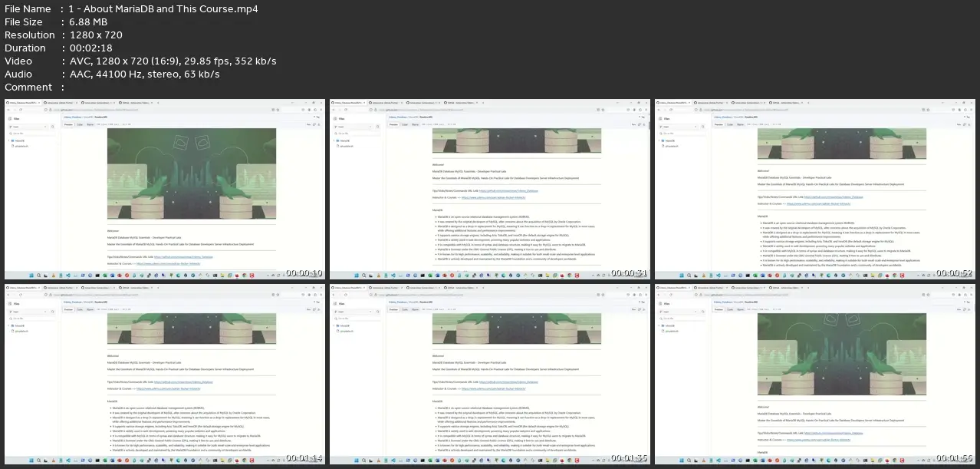Switch to Code tab in the 00:00:10 frame
This screenshot has height=469, width=980.
(x=80, y=124)
